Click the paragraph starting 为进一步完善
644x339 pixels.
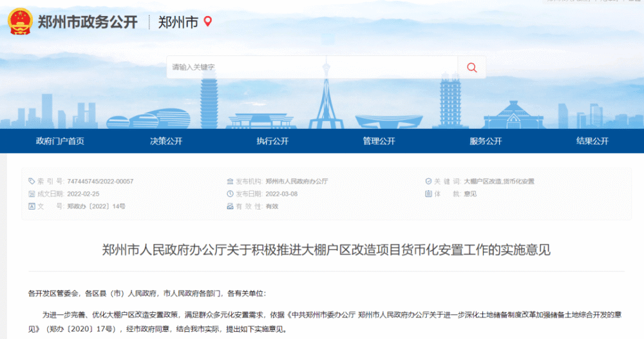tap(325, 322)
